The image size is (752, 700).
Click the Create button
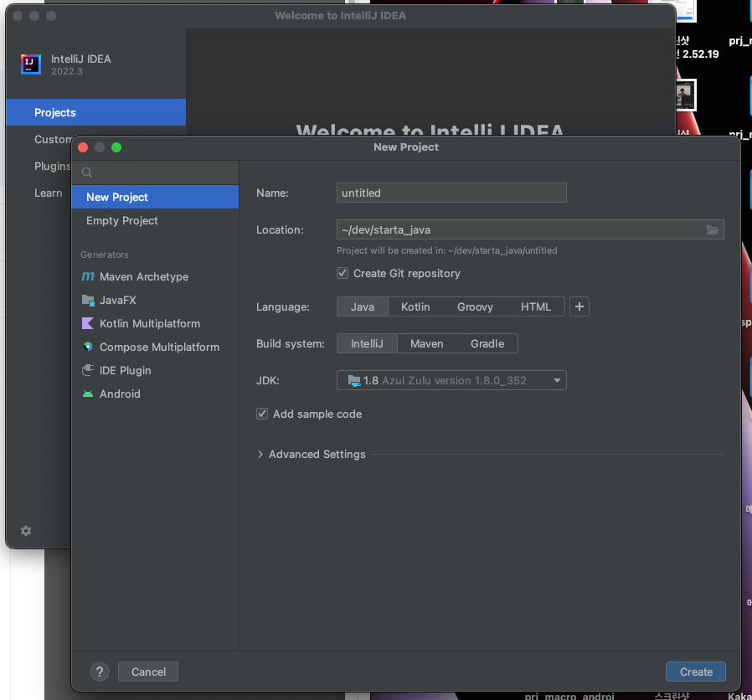pyautogui.click(x=696, y=672)
